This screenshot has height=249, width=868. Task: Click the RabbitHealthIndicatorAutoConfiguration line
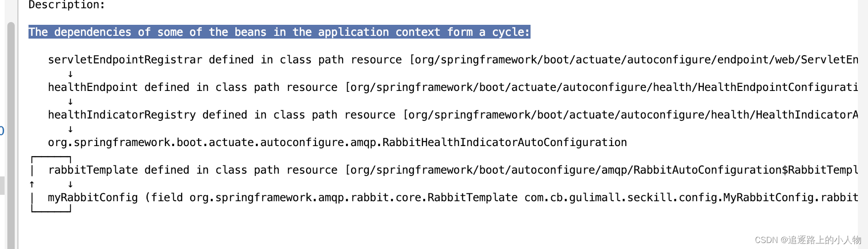pos(337,142)
